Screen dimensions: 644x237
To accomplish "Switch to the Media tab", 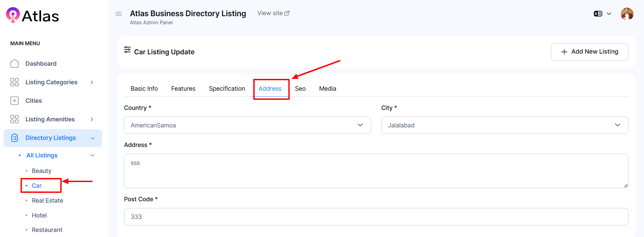I will coord(327,89).
